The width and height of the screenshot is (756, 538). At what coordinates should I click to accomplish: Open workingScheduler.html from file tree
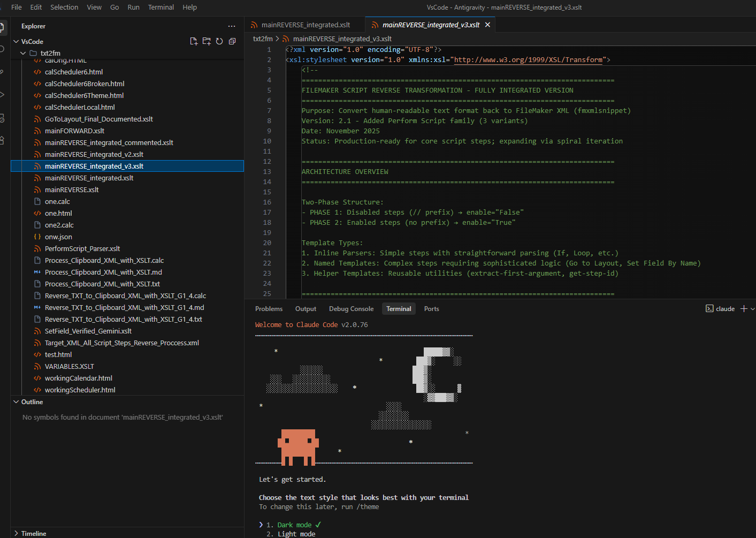(x=80, y=390)
